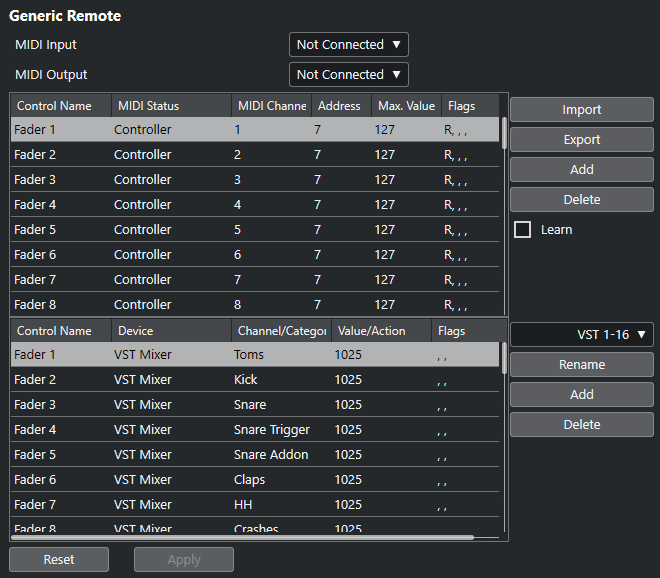Click Delete below the Rename button
The width and height of the screenshot is (660, 578).
point(582,424)
